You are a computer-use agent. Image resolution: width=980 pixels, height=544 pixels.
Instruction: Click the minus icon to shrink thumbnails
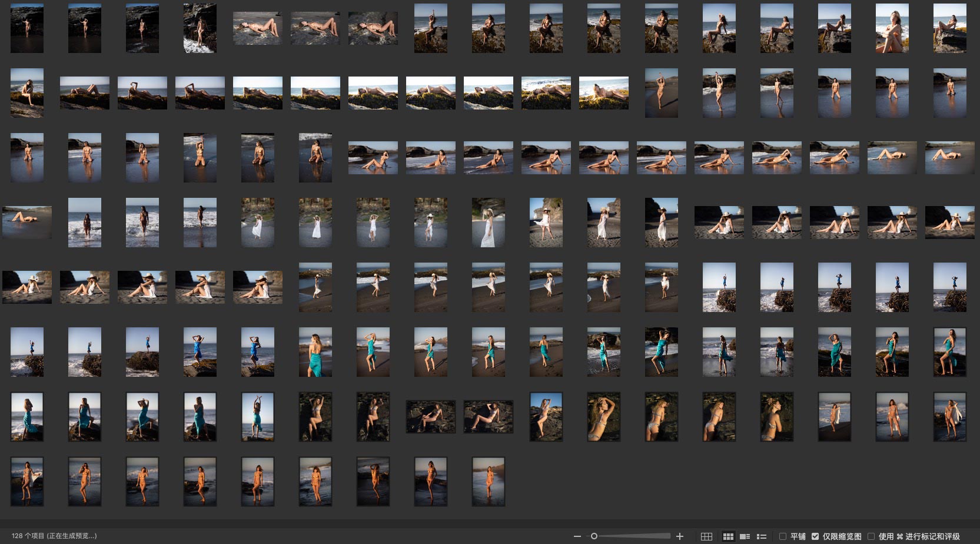[x=577, y=536]
